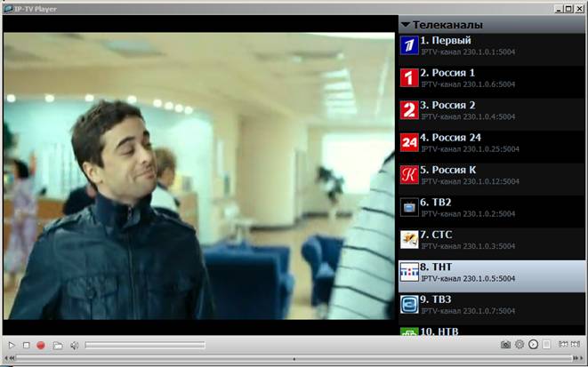
Task: Stop playback with the square Stop button
Action: point(26,345)
